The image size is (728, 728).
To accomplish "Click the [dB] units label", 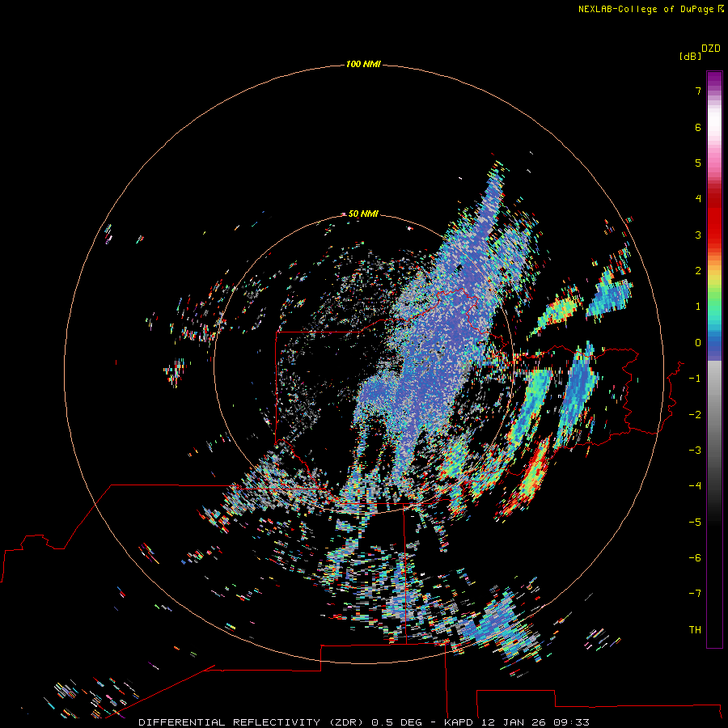I will [690, 56].
